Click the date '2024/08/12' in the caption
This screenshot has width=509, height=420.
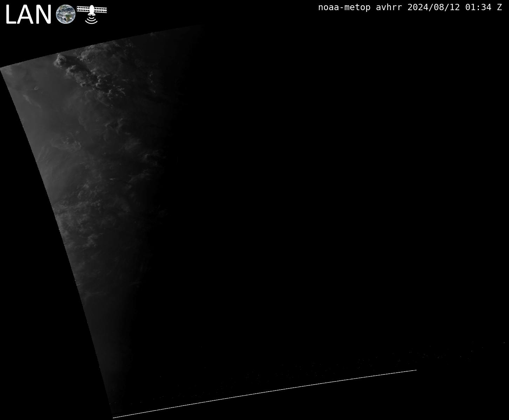[x=434, y=7]
